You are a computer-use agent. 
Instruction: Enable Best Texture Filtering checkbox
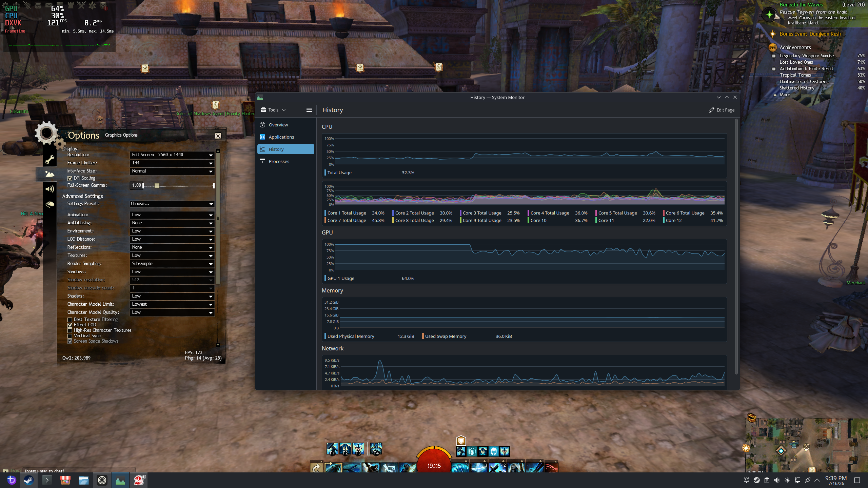point(70,320)
